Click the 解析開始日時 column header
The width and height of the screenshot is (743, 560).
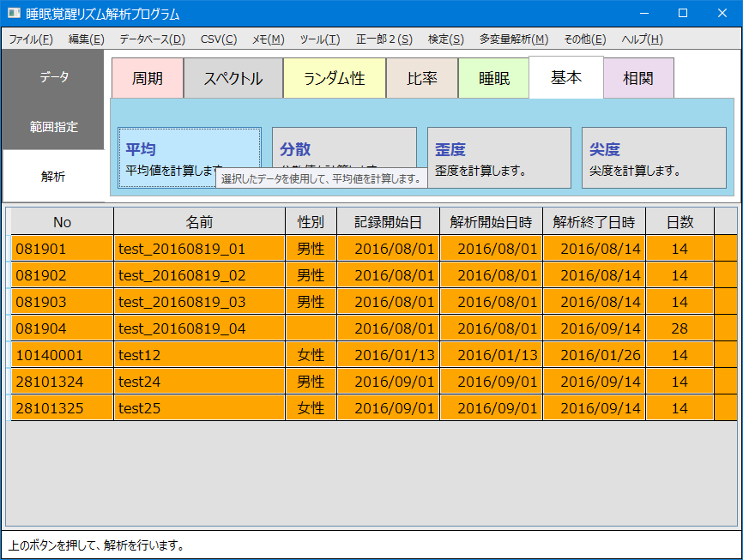[x=491, y=222]
